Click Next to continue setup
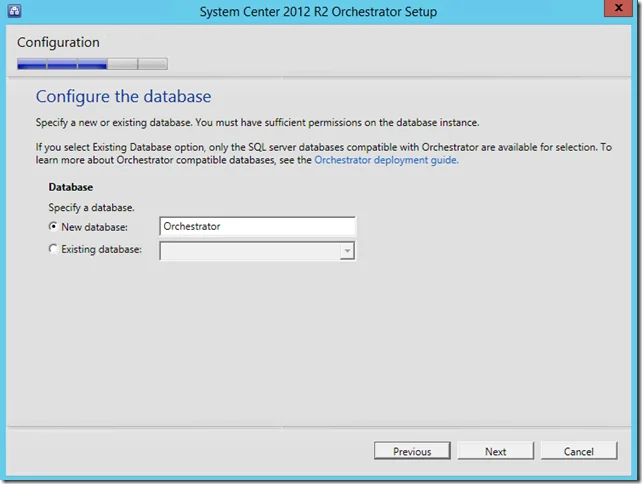642x484 pixels. pos(495,451)
